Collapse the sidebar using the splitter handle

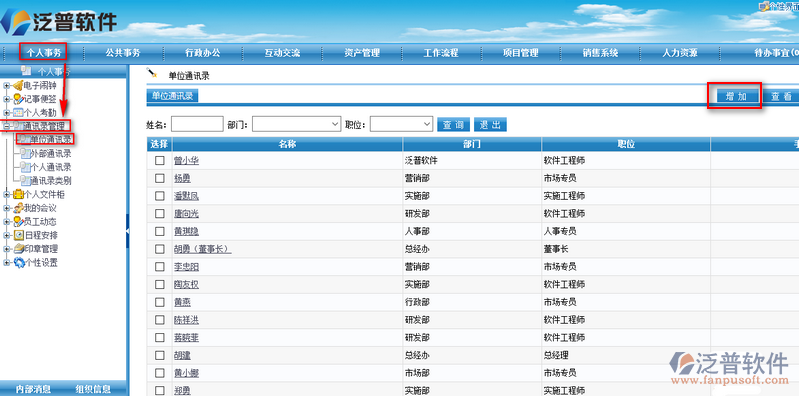(x=127, y=231)
